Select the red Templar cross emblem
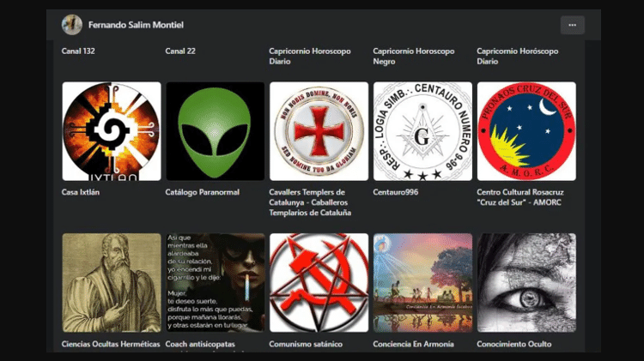644x361 pixels. point(319,131)
